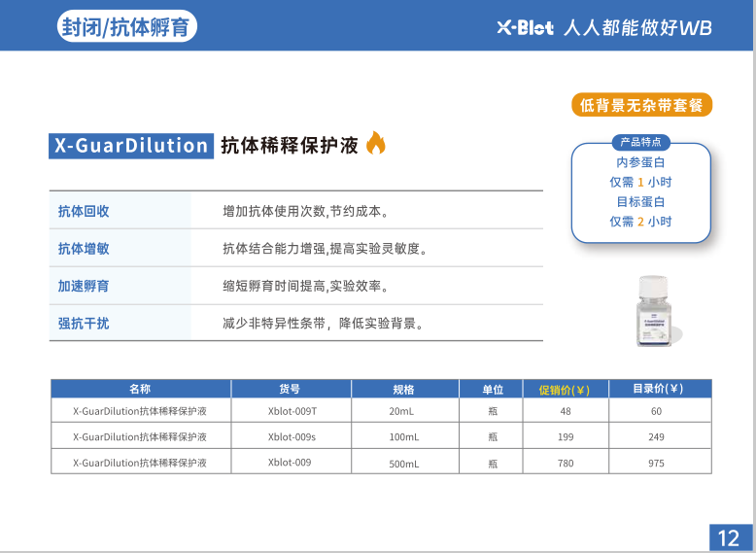
Task: Click 仅需 1 小时 text
Action: (640, 183)
